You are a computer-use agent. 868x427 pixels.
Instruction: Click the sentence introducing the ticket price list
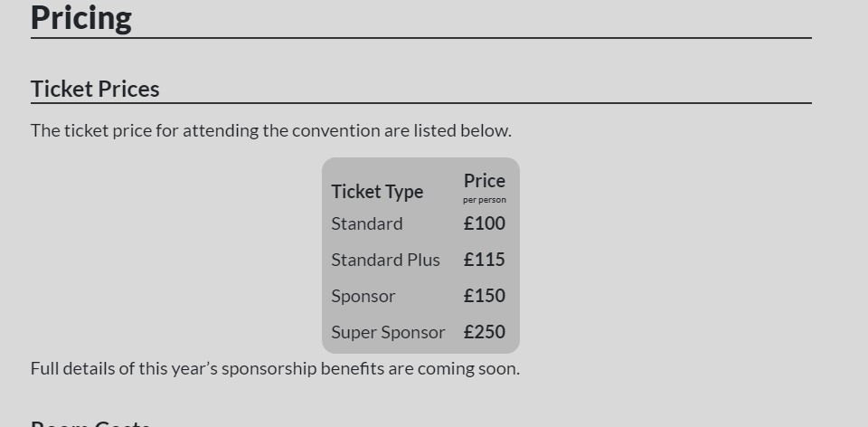[270, 130]
